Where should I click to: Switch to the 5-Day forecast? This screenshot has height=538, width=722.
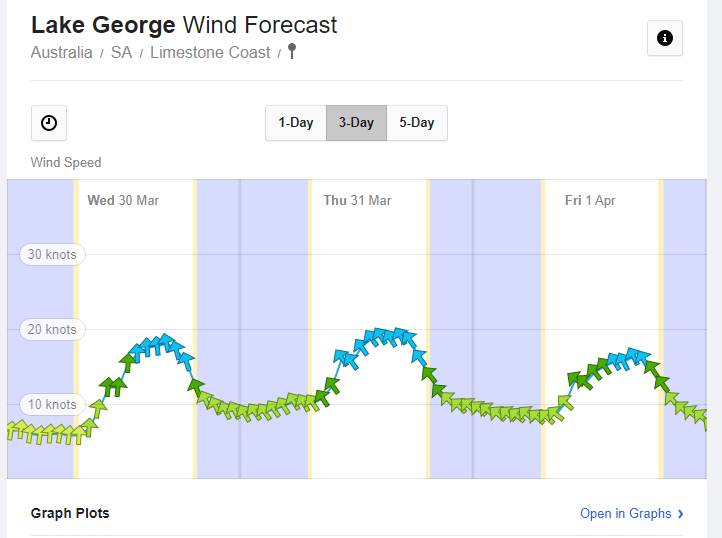pos(417,123)
